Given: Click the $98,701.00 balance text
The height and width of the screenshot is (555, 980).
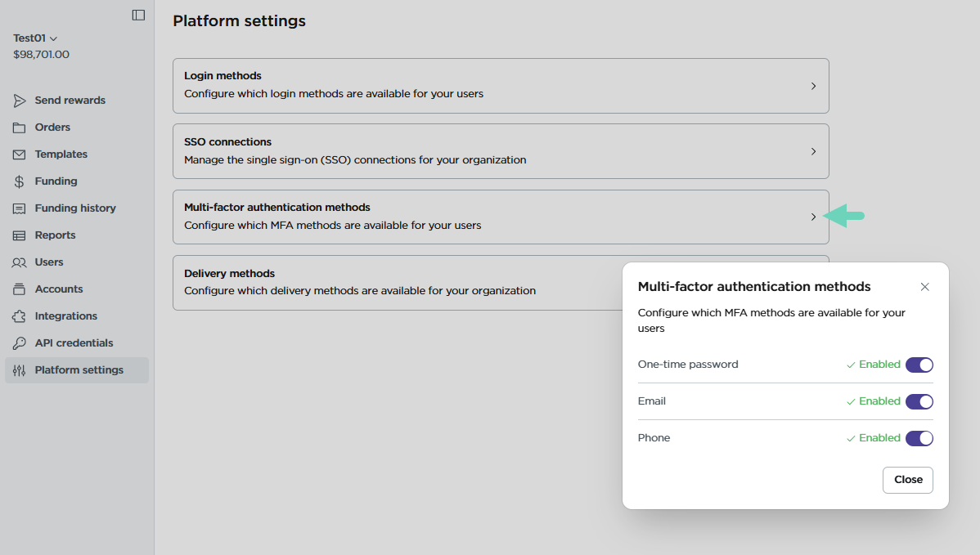Looking at the screenshot, I should click(x=41, y=54).
